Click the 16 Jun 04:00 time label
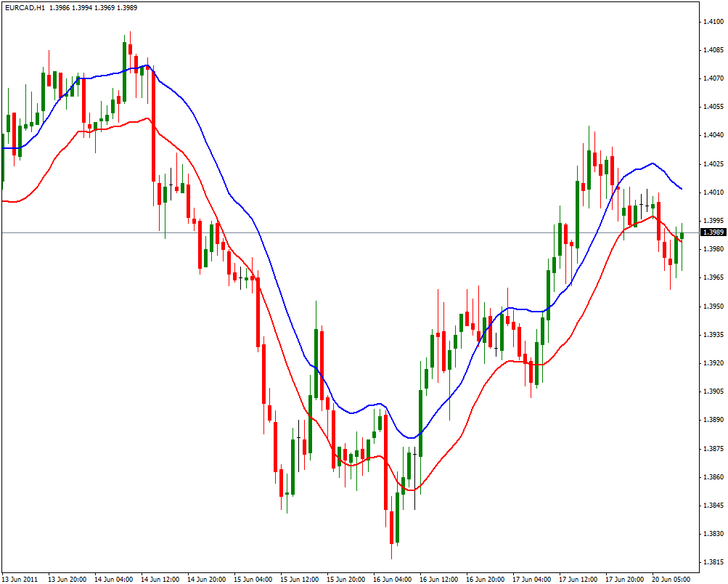The width and height of the screenshot is (728, 584). pyautogui.click(x=393, y=580)
